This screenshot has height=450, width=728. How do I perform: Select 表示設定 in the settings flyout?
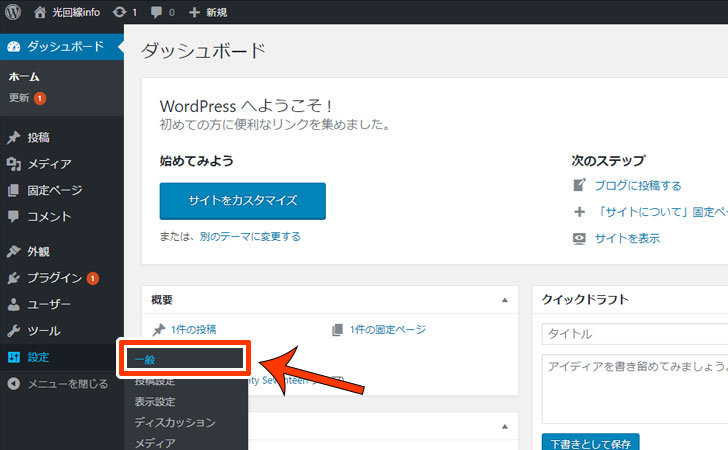(x=155, y=401)
